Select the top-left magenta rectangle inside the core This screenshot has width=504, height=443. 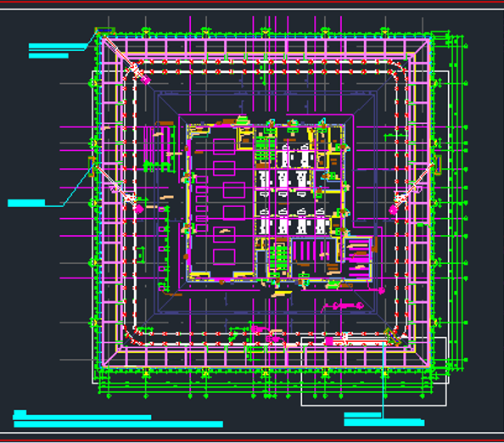pos(224,147)
